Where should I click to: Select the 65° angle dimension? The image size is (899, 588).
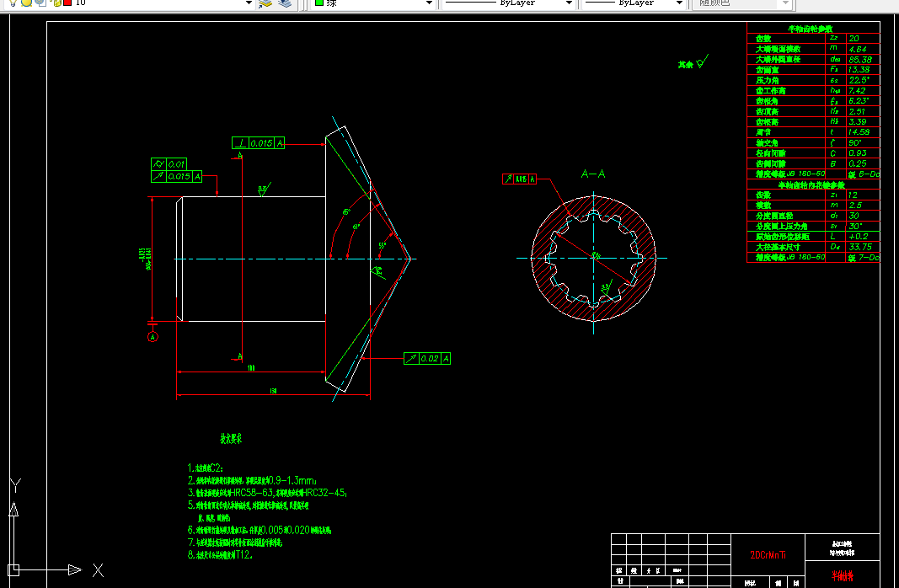[346, 212]
